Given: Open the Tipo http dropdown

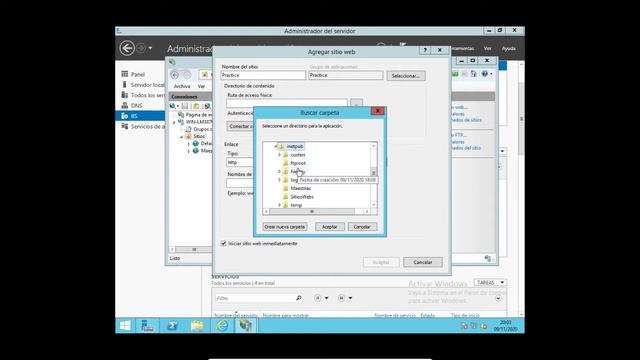Looking at the screenshot, I should [x=240, y=162].
